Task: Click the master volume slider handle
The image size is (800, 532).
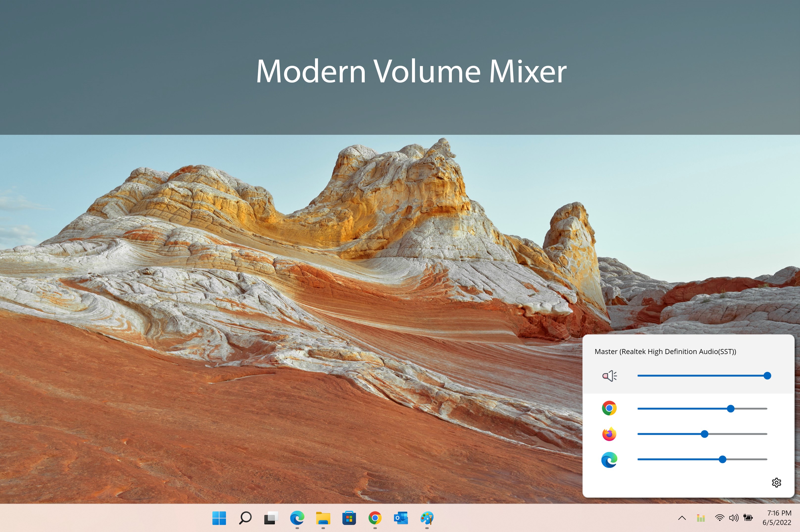Action: (x=767, y=376)
